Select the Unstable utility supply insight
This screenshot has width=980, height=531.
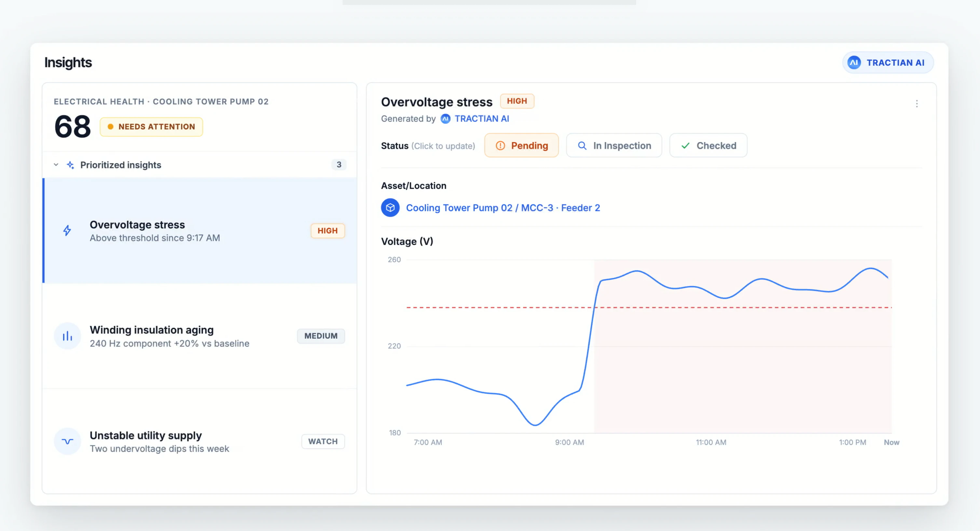coord(199,441)
